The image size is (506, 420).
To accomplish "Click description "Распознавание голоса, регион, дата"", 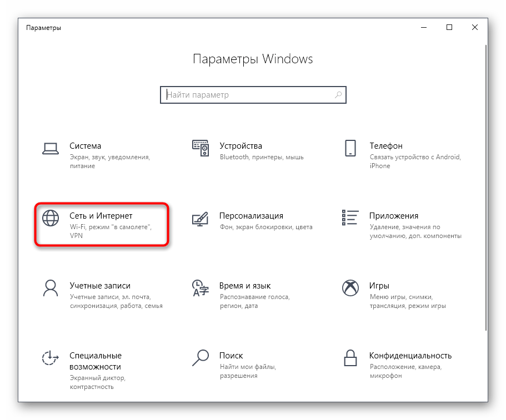I will pyautogui.click(x=255, y=301).
